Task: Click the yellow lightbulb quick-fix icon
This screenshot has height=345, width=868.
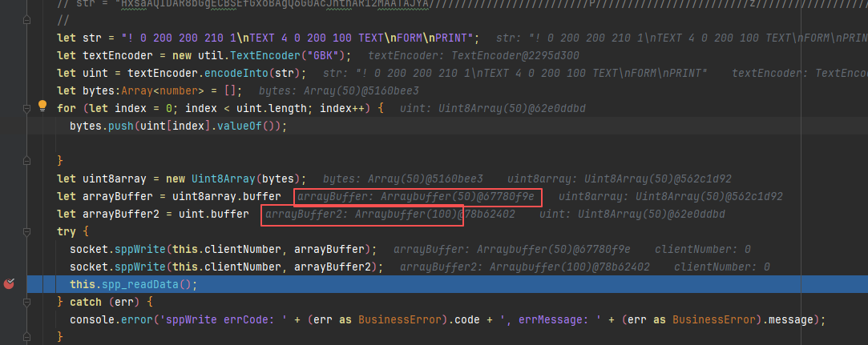Action: [43, 106]
